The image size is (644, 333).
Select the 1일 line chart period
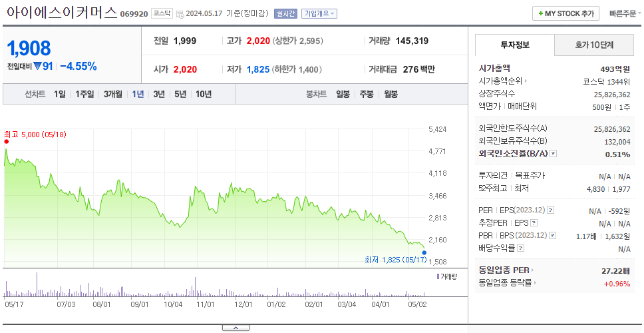coord(60,94)
